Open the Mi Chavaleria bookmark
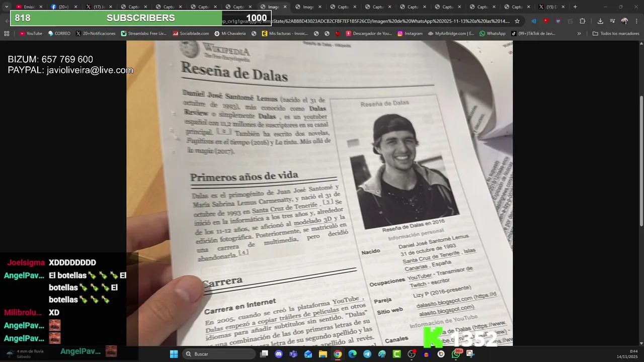The width and height of the screenshot is (644, 362). click(230, 34)
